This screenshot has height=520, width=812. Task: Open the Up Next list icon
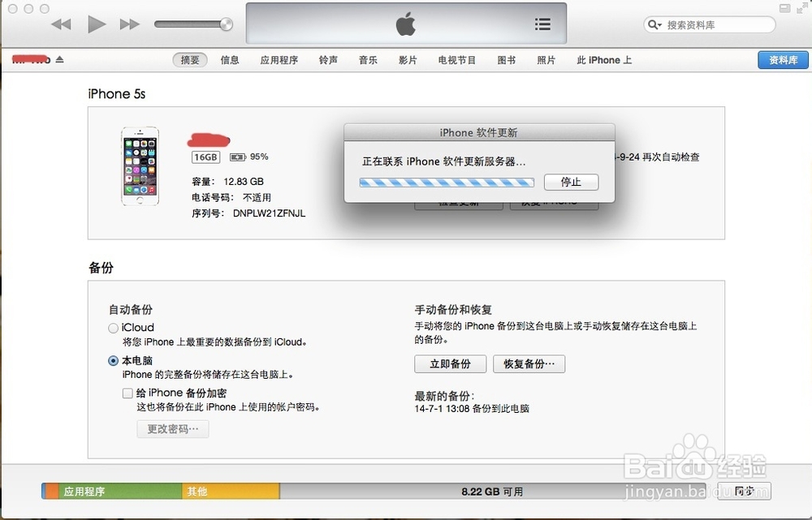pos(542,24)
